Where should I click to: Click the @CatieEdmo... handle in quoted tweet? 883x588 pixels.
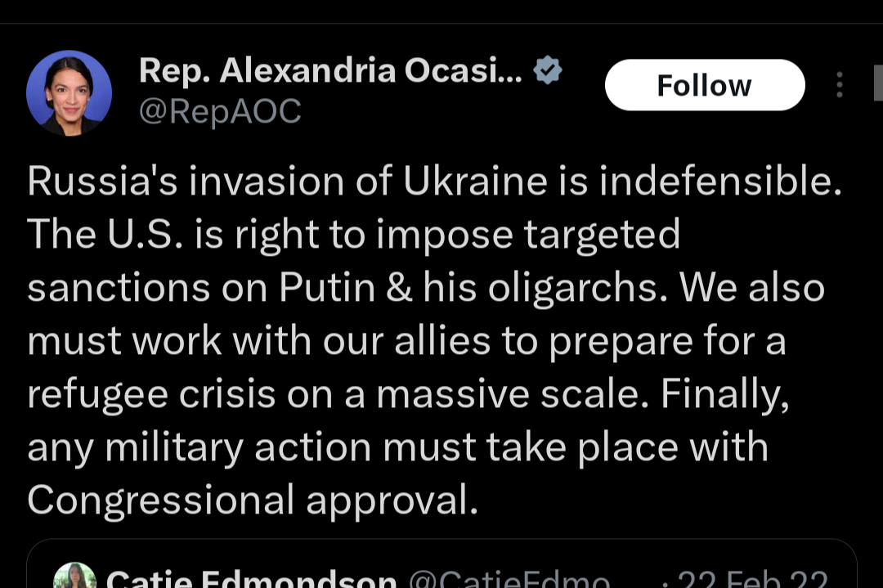(x=509, y=579)
